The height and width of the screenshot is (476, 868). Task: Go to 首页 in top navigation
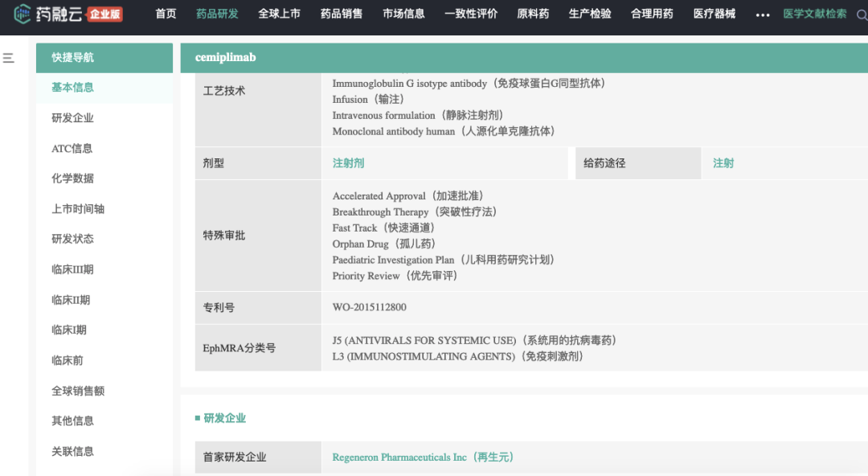coord(166,14)
